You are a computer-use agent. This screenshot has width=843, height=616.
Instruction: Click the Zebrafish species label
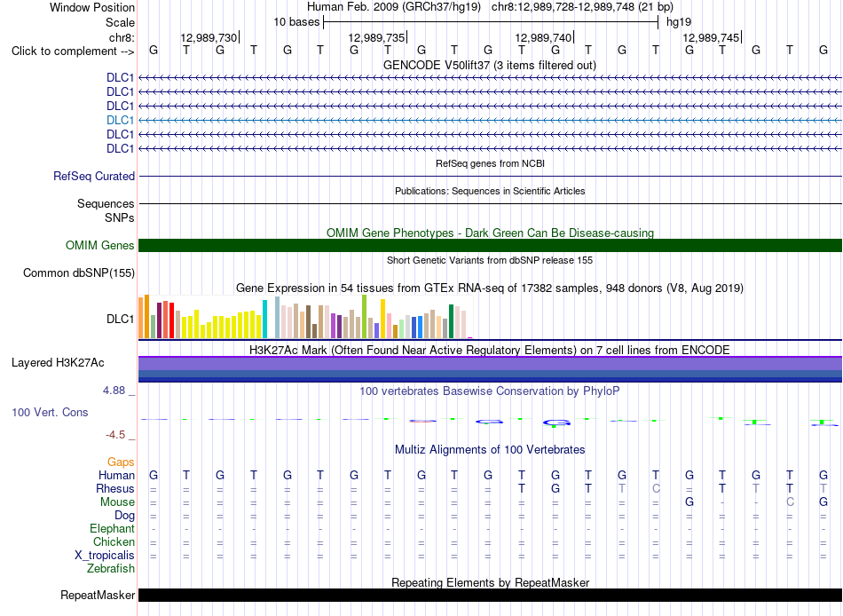click(111, 568)
